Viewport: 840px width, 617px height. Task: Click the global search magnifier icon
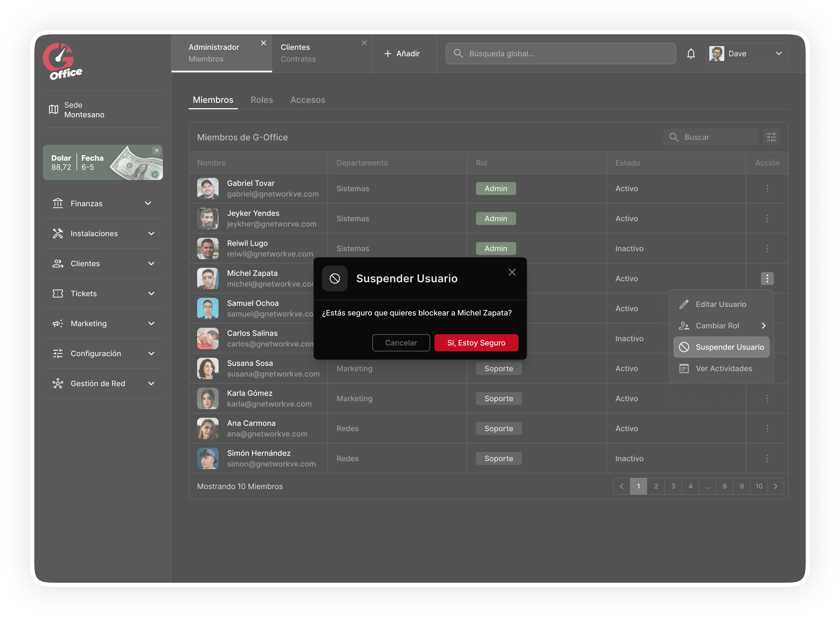tap(458, 53)
